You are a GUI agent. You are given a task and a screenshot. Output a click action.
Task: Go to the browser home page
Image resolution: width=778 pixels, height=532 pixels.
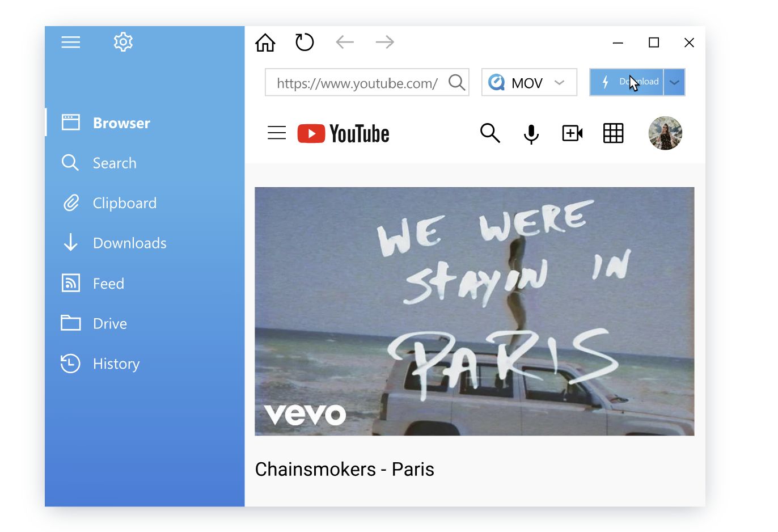[x=265, y=43]
